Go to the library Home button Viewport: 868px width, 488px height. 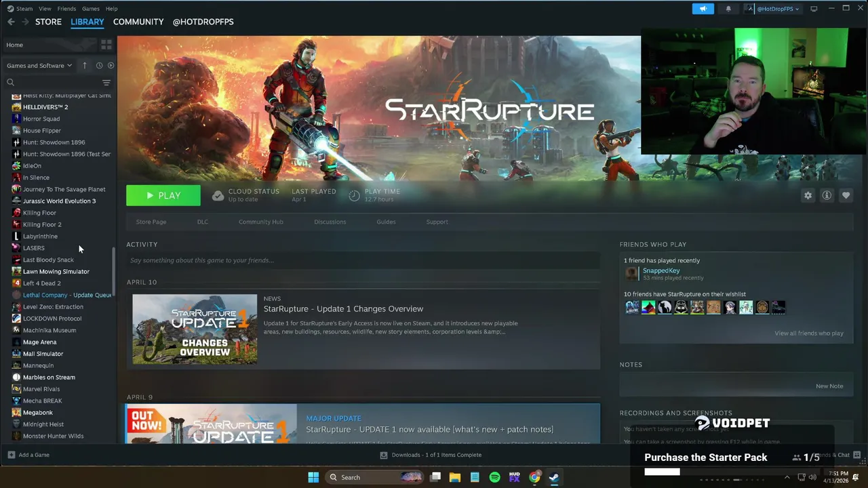[49, 45]
